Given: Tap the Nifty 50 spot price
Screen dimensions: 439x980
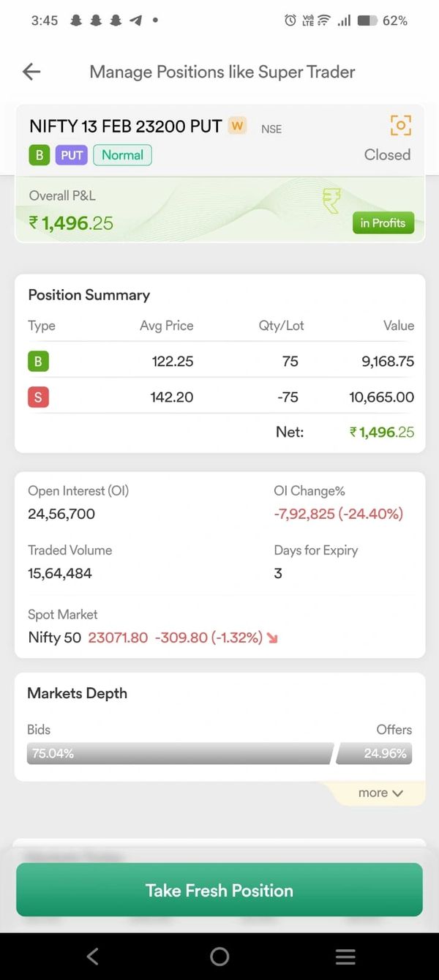Looking at the screenshot, I should (118, 637).
